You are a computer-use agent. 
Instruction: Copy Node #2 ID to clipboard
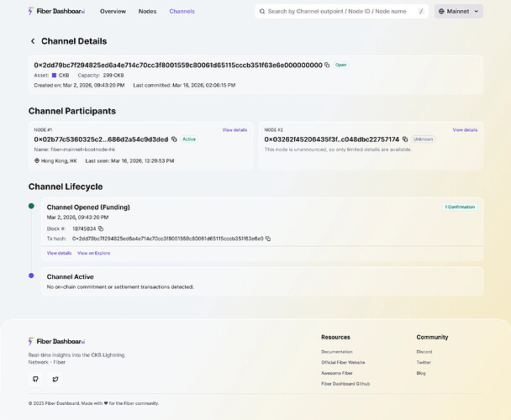point(404,139)
